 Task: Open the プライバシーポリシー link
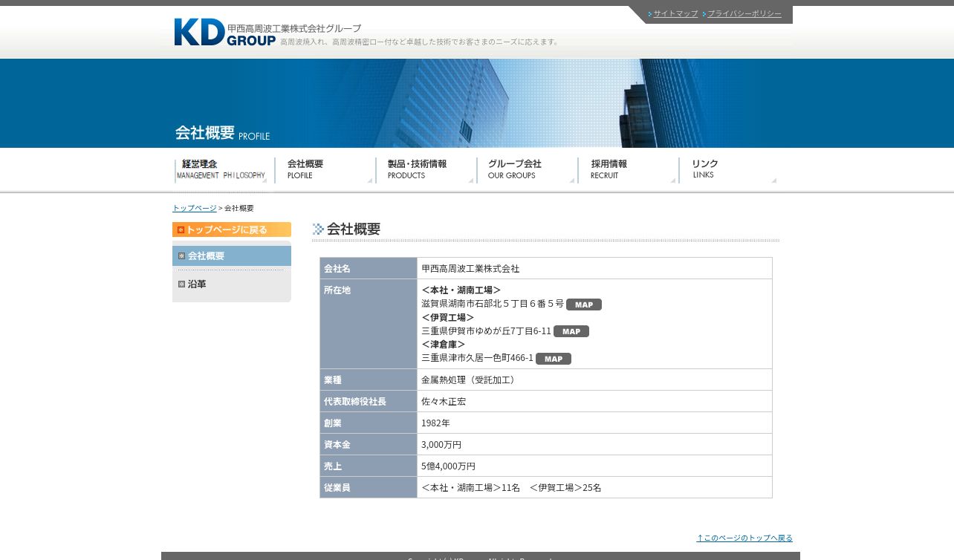744,14
